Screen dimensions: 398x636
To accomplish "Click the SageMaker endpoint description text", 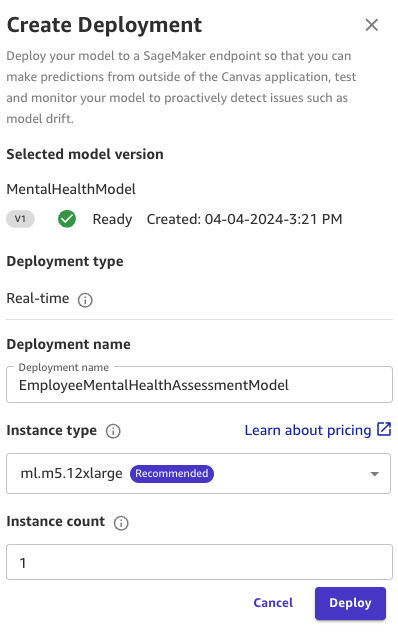I will [x=181, y=87].
